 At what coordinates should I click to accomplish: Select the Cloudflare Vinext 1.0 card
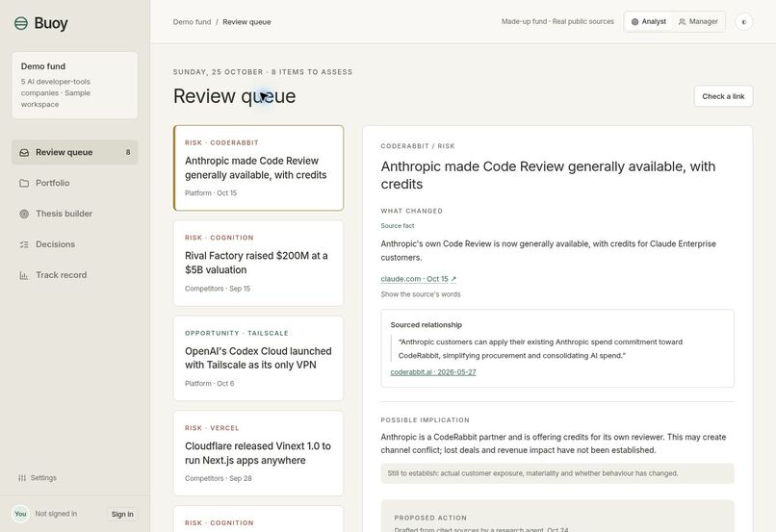pyautogui.click(x=258, y=453)
